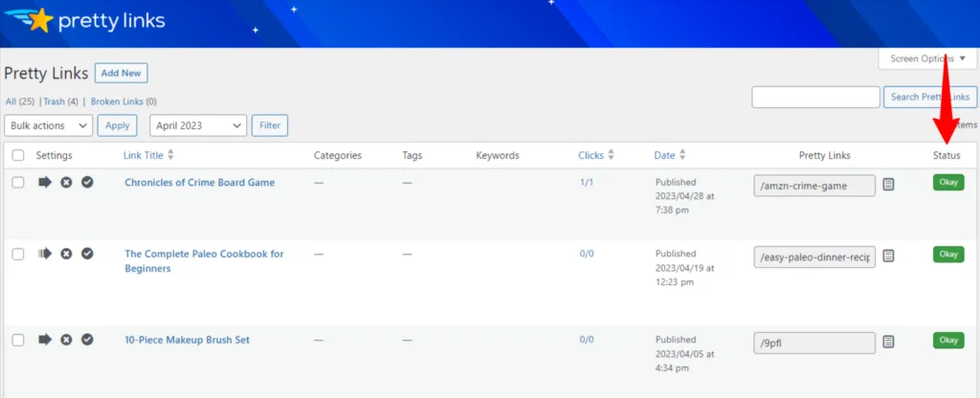Copy the /9pfl link with clipboard icon
980x398 pixels.
click(x=889, y=342)
